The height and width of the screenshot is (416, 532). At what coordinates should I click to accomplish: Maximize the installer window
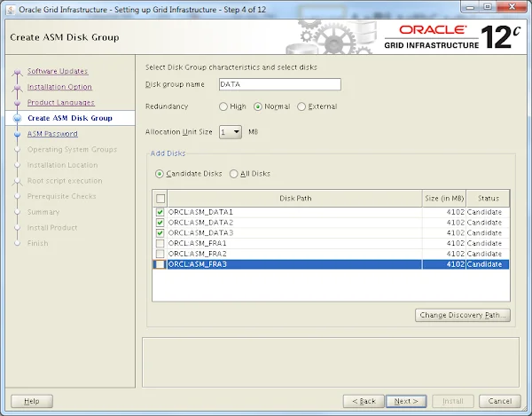pyautogui.click(x=488, y=7)
